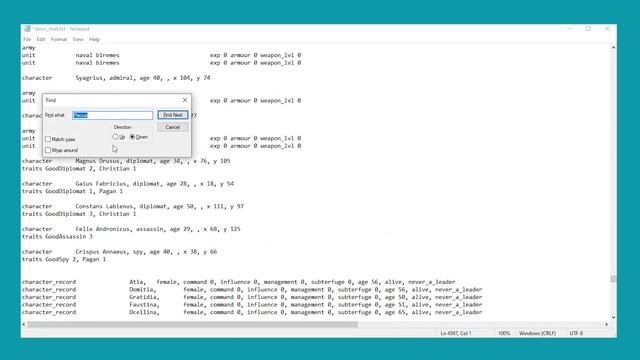Click the Notepad app icon in title bar
640x360 pixels.
pos(27,29)
